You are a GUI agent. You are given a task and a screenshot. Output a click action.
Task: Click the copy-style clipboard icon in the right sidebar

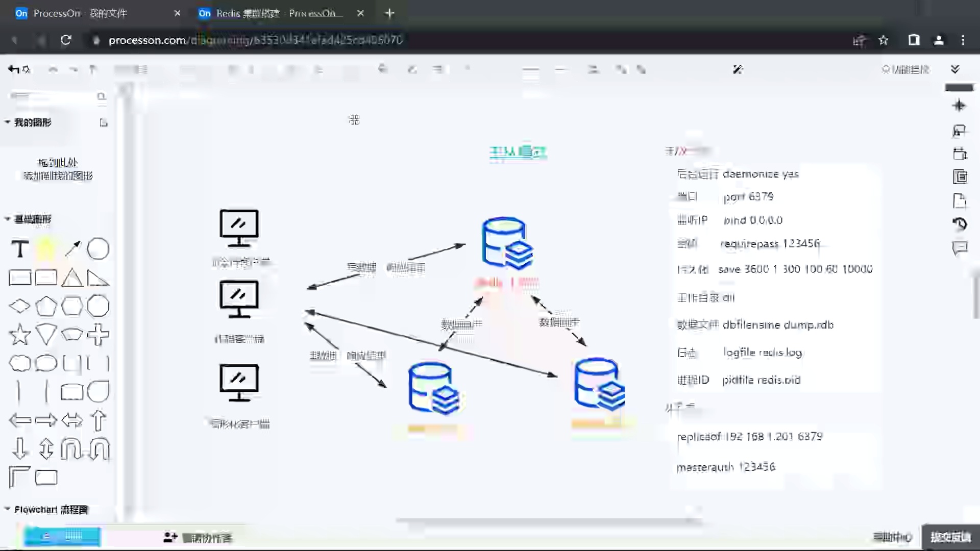[960, 177]
